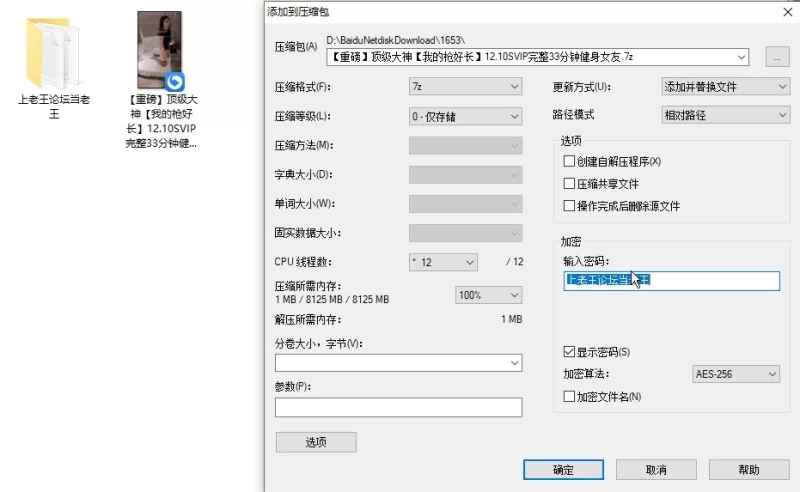Image resolution: width=800 pixels, height=492 pixels.
Task: Enable 创建自解压程序 checkbox
Action: (x=569, y=161)
